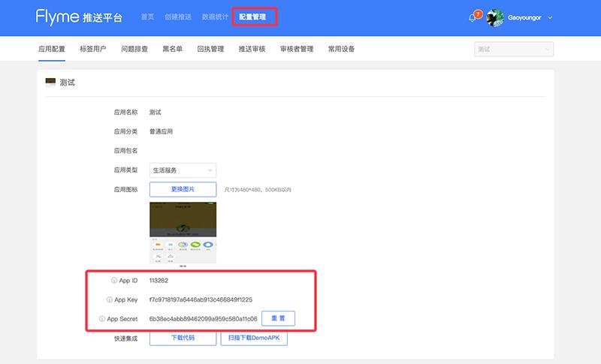Click the App ID info icon
601x364 pixels.
(113, 281)
